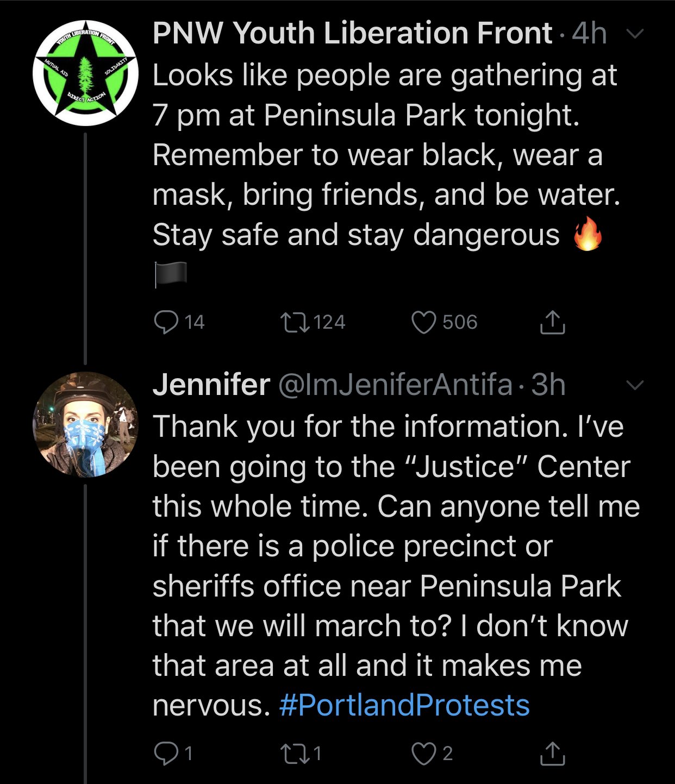The image size is (675, 784).
Task: Reply to Jennifer's tweet
Action: point(166,754)
